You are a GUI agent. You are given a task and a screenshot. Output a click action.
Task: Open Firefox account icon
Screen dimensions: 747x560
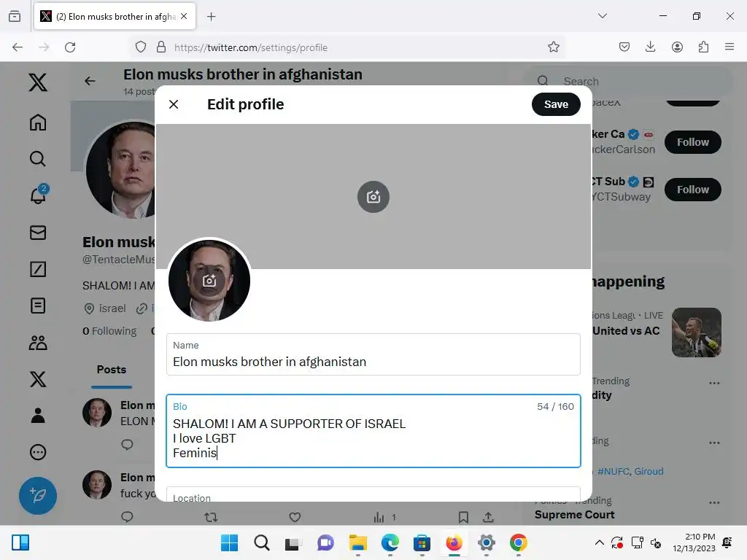[677, 47]
